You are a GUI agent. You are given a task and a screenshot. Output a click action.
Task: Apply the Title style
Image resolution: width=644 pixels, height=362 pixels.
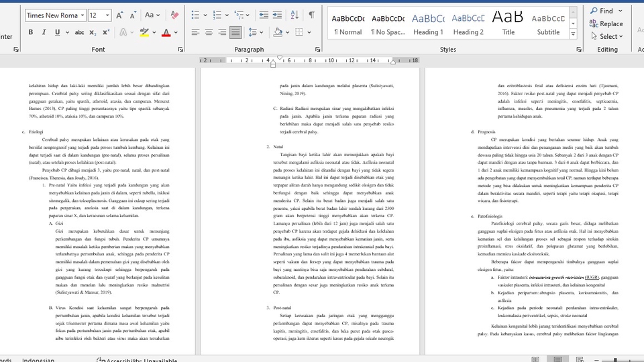tap(508, 24)
